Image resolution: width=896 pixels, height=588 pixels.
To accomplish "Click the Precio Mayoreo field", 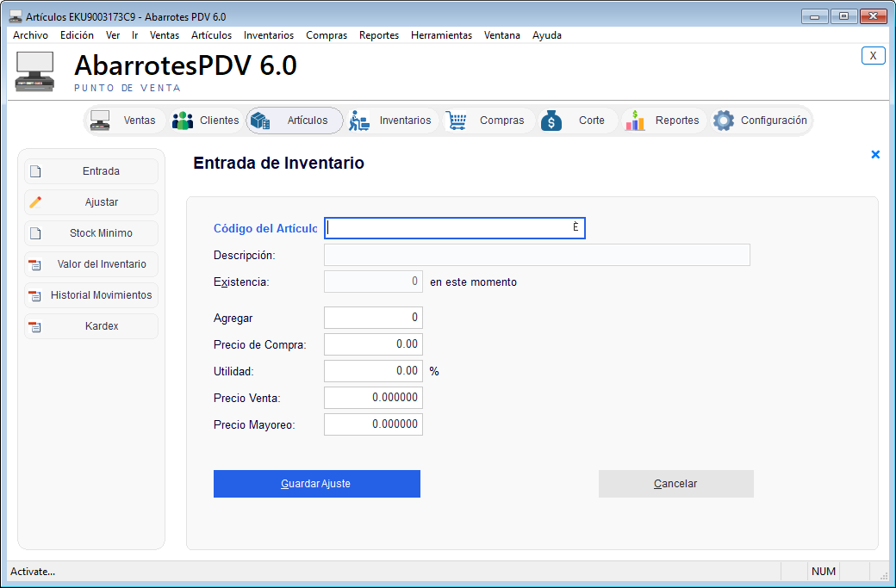I will click(x=373, y=424).
